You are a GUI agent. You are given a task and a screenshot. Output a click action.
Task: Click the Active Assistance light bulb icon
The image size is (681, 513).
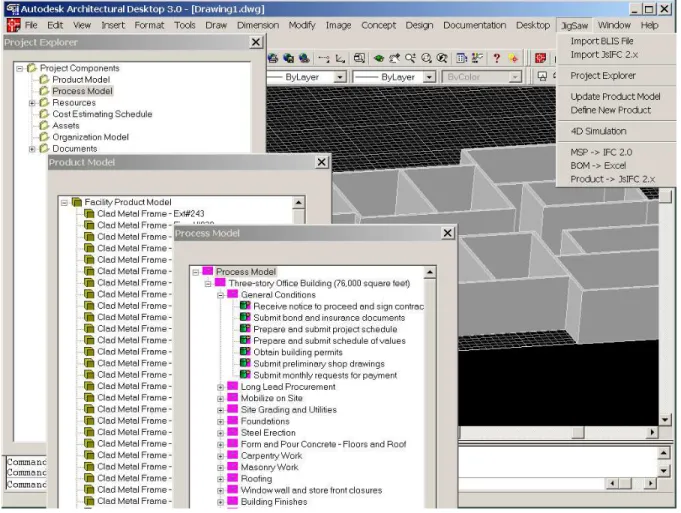tap(513, 58)
